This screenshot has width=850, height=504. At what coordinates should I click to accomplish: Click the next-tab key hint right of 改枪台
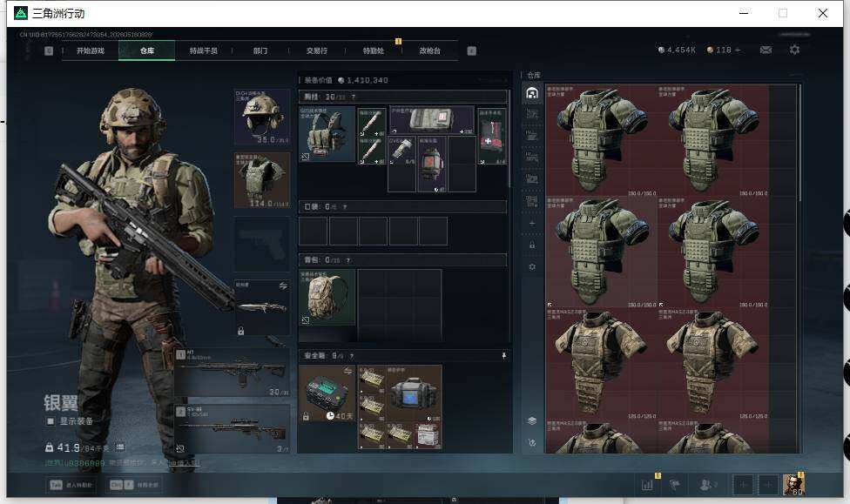pyautogui.click(x=472, y=51)
